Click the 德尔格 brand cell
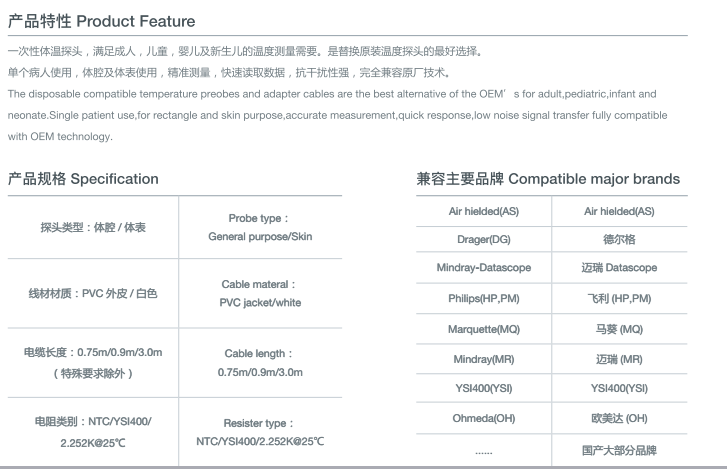 pos(619,240)
